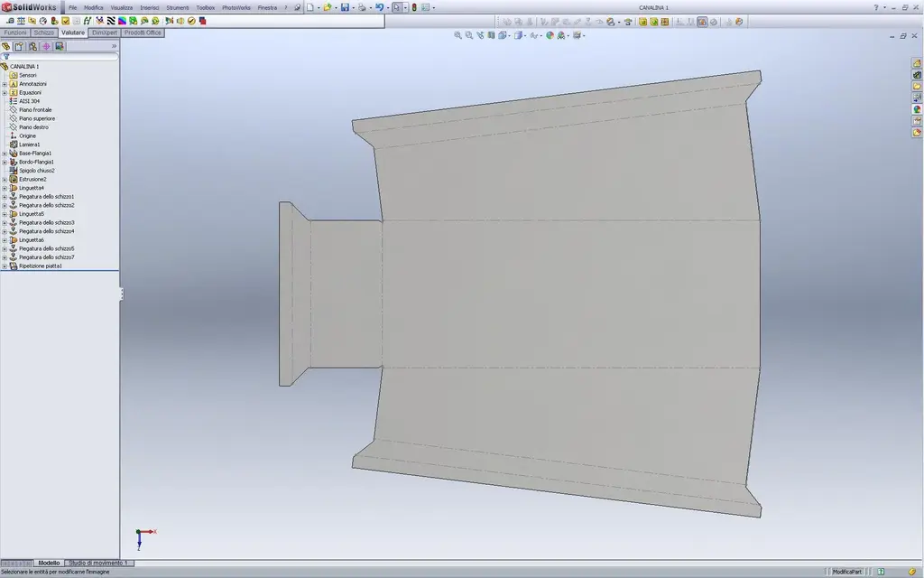Open the Inserisci menu
This screenshot has width=924, height=578.
(149, 7)
